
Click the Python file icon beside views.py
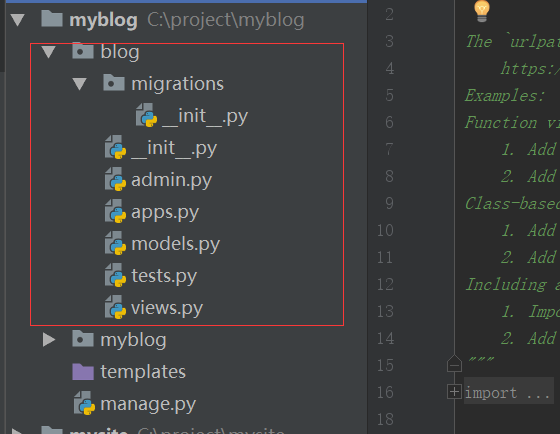coord(115,307)
